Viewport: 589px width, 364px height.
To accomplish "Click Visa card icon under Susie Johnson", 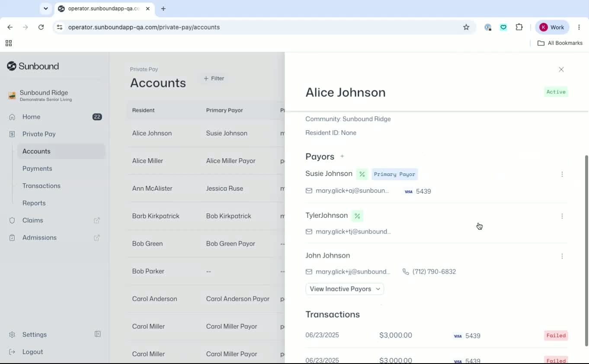I will pos(409,192).
